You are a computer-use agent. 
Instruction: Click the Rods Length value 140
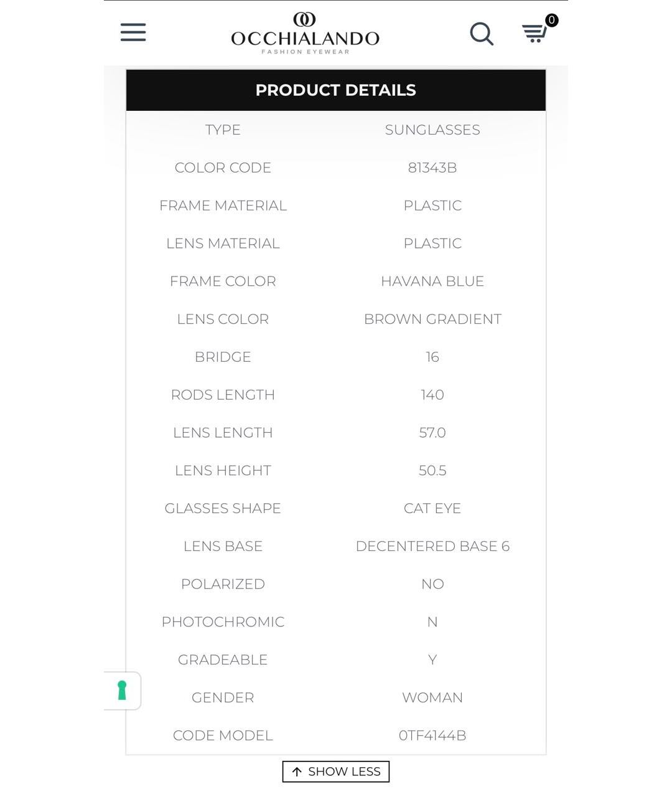coord(432,395)
